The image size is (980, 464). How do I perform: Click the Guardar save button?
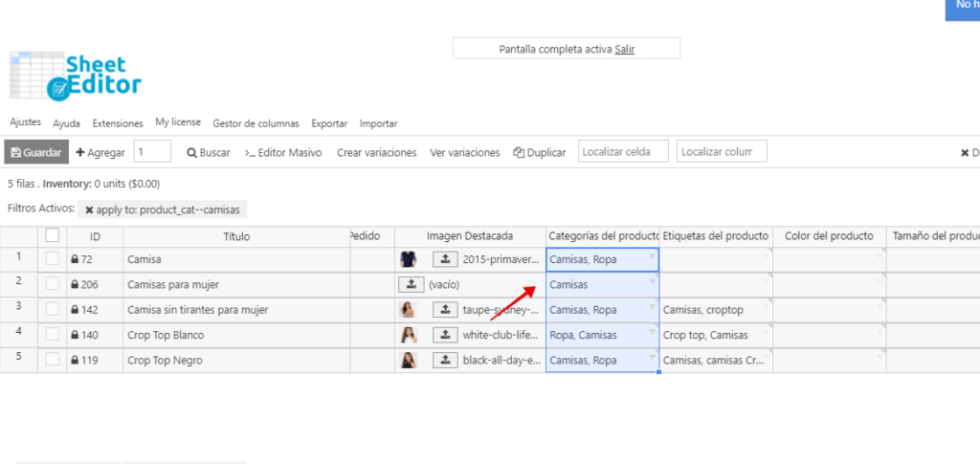coord(36,152)
